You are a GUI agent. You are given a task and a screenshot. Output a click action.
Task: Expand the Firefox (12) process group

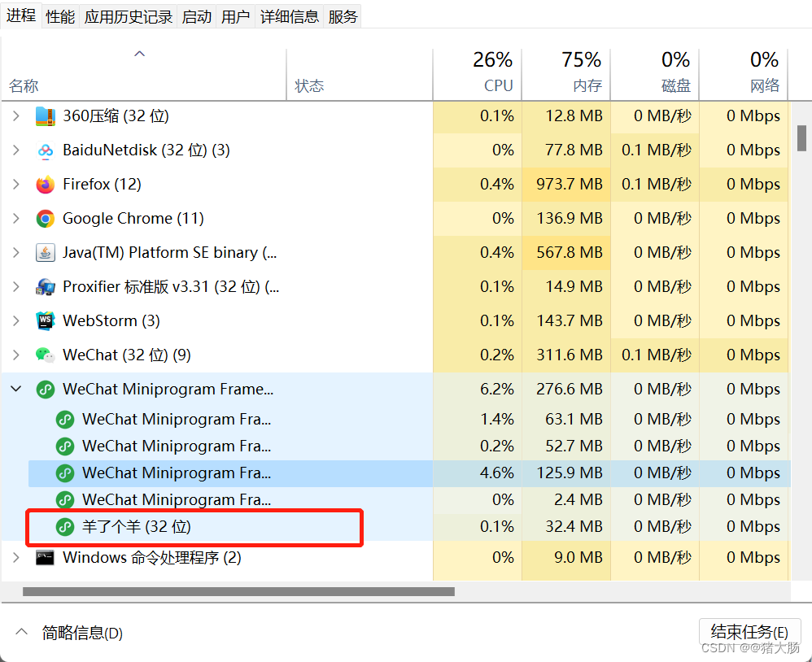click(16, 185)
